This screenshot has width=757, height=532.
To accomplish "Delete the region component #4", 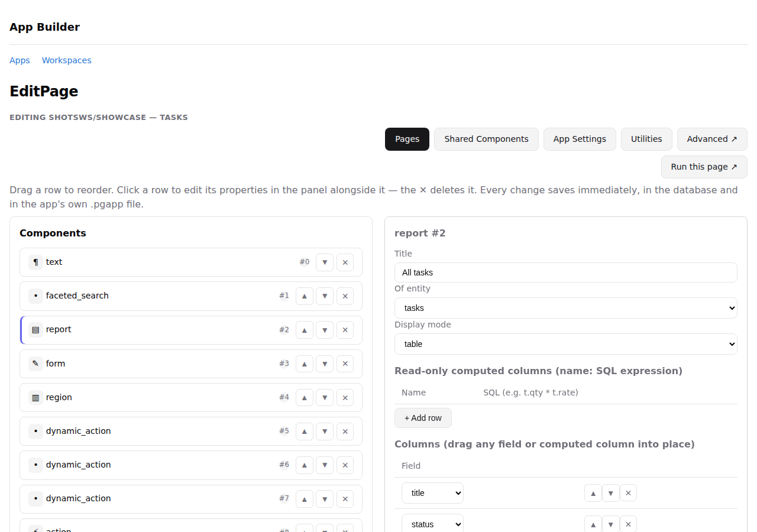I will click(x=345, y=397).
